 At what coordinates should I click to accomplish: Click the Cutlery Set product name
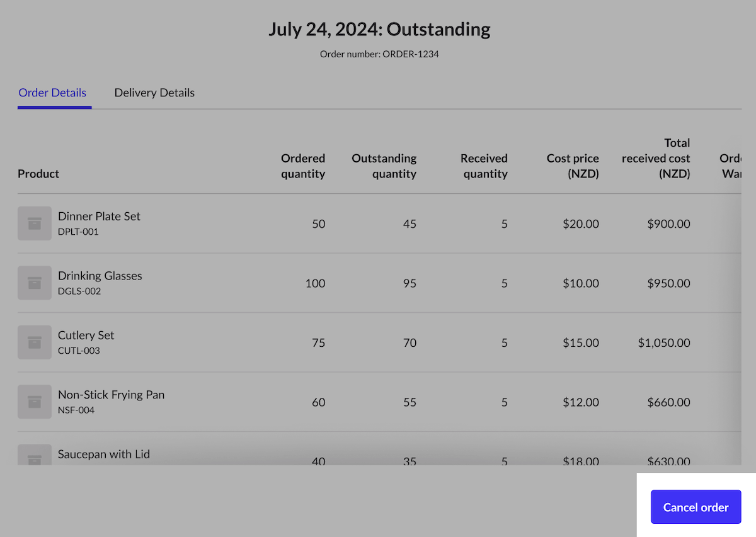(x=86, y=335)
